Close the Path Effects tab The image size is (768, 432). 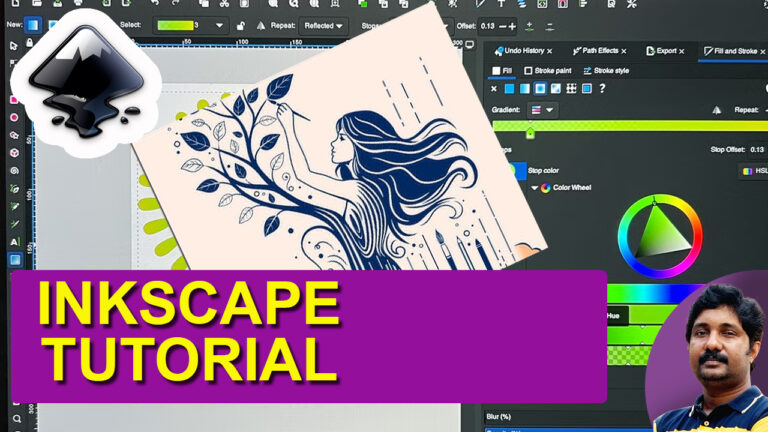click(624, 51)
